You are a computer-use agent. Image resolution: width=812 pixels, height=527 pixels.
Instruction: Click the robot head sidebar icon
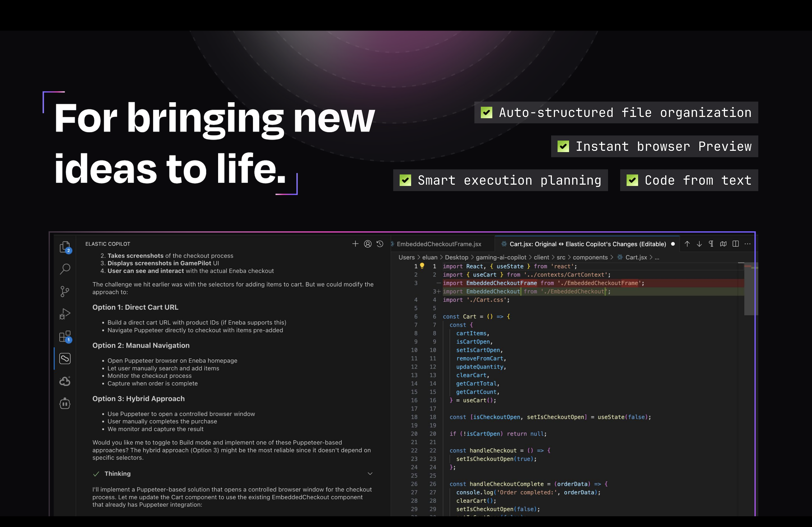click(65, 404)
